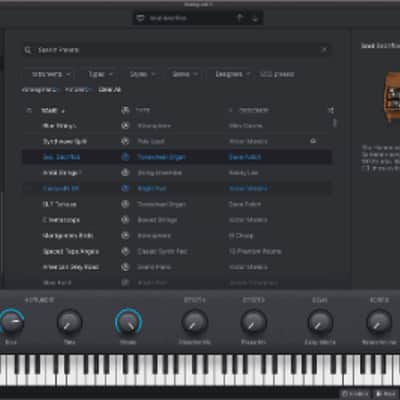Click the icon at right of Poly Lead row

(313, 141)
